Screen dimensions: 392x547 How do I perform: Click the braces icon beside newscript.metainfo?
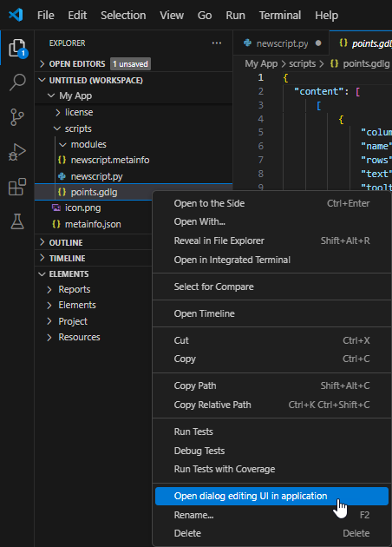62,160
